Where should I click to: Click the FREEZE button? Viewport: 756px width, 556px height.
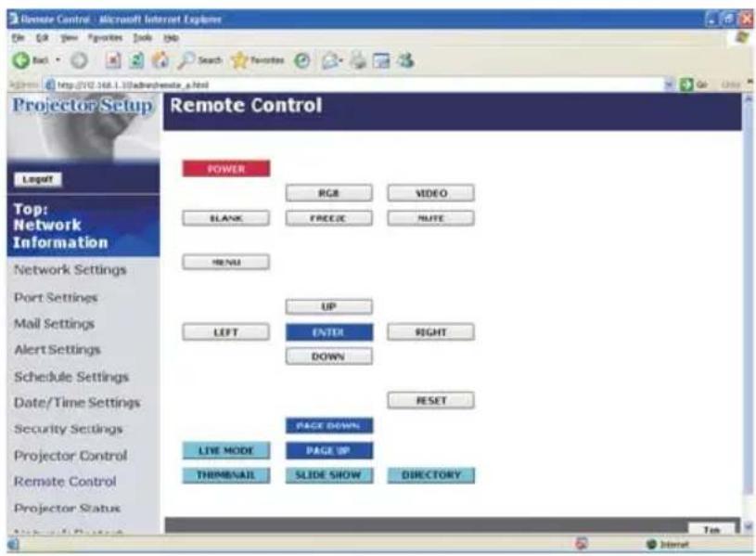[328, 218]
